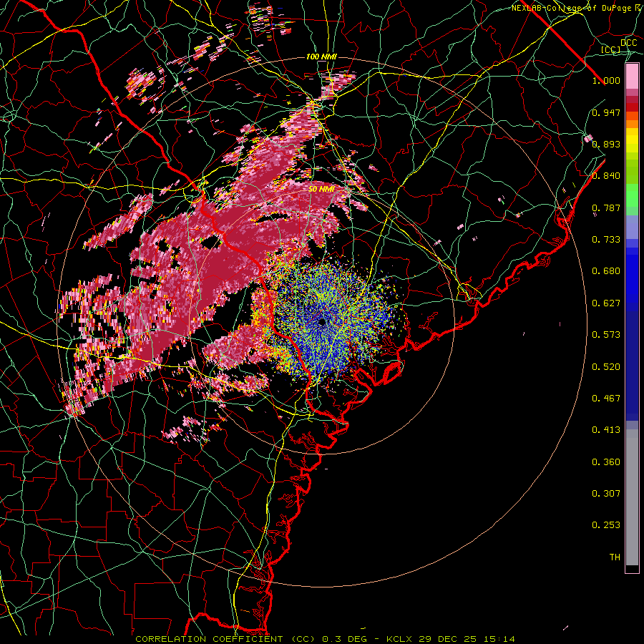Select the 0.947 scale value
Screen dimensions: 644x644
(606, 112)
